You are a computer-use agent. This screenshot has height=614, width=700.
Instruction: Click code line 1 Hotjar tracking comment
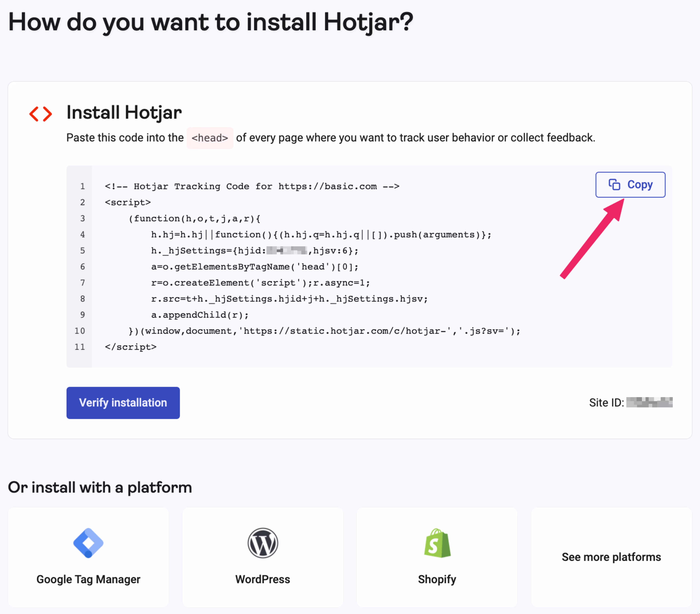point(252,187)
